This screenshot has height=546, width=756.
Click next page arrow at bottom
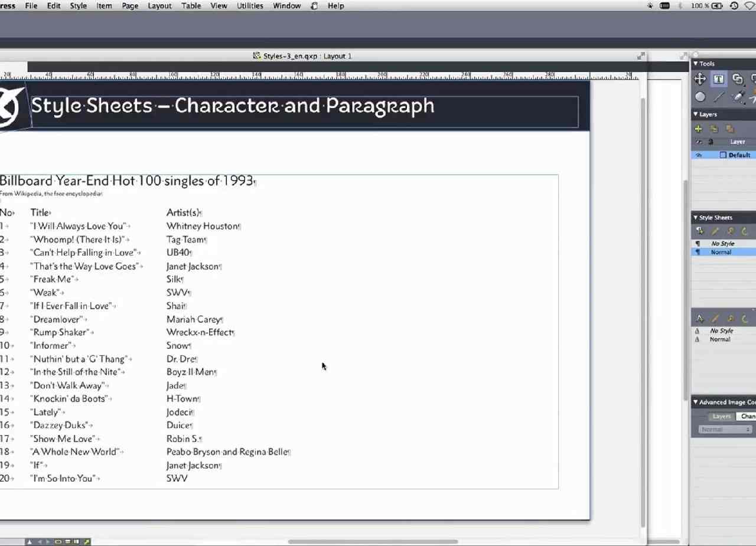tap(49, 542)
